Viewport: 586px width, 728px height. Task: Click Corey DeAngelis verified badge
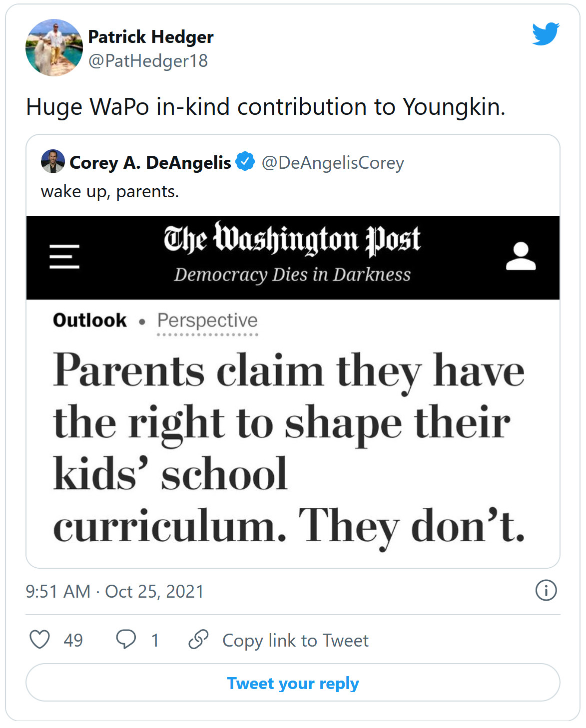[x=245, y=162]
